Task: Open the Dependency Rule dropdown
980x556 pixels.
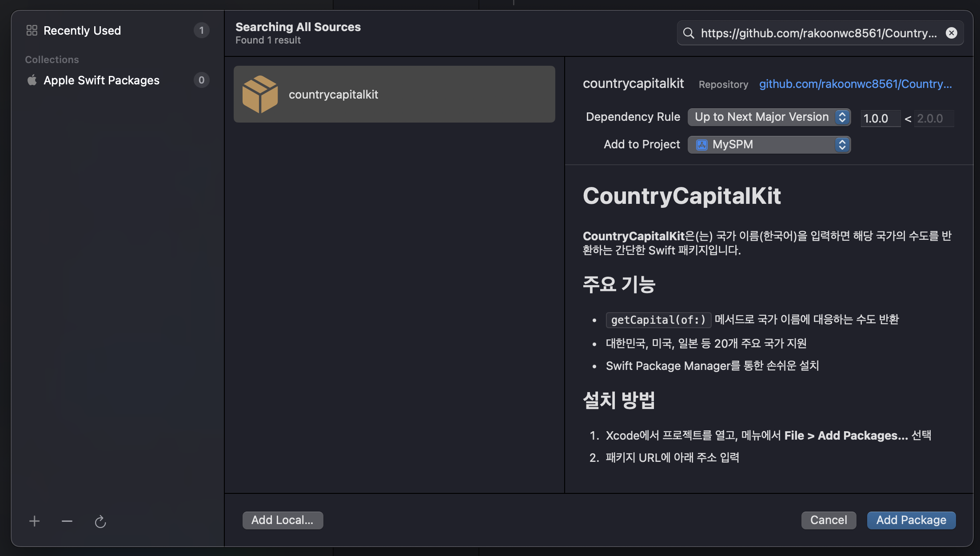Action: [x=769, y=117]
